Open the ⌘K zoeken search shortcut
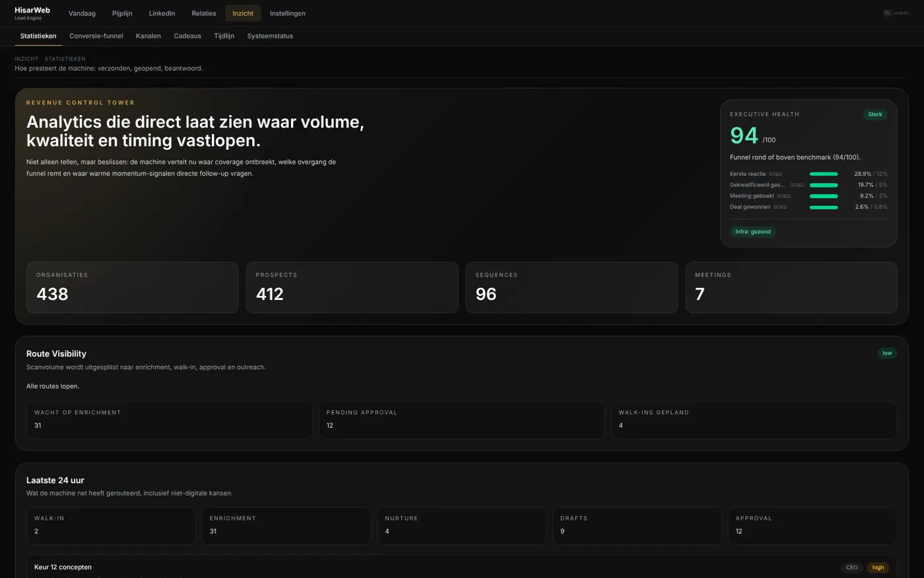 pyautogui.click(x=896, y=13)
